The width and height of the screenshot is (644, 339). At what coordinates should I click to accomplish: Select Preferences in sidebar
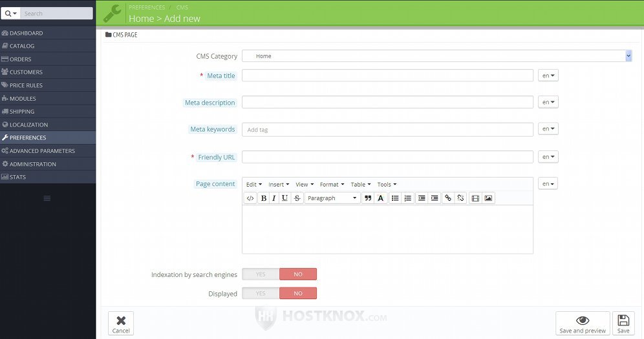pyautogui.click(x=48, y=138)
